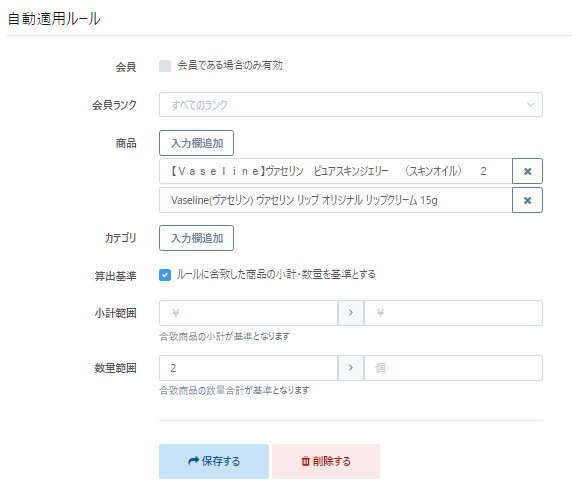The image size is (572, 486).
Task: Remove the リップクリーム 15g product row
Action: pyautogui.click(x=527, y=200)
